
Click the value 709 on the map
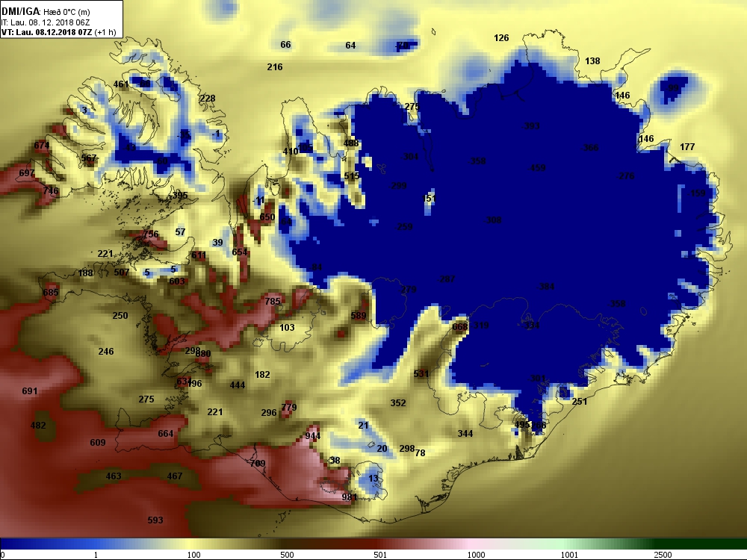point(258,464)
